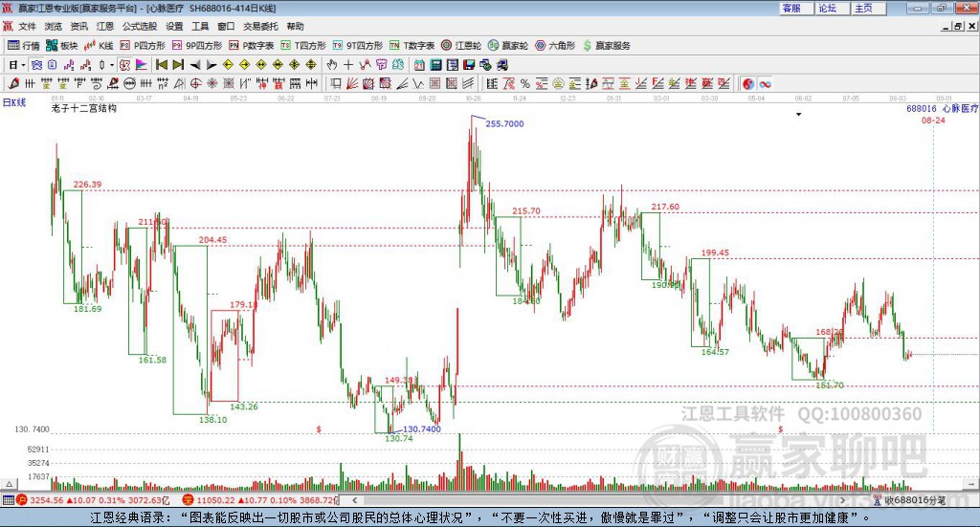The width and height of the screenshot is (980, 527).
Task: Click the 255.7000 peak price label
Action: tap(504, 123)
